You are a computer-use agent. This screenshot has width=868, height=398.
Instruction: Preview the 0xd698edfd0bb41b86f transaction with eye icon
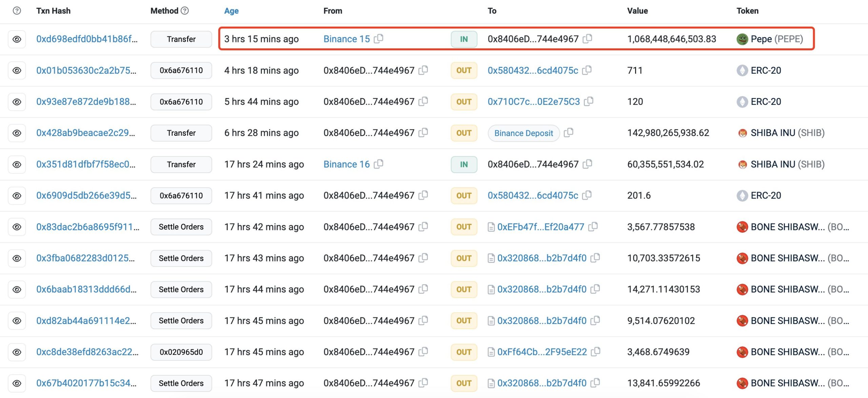tap(17, 39)
